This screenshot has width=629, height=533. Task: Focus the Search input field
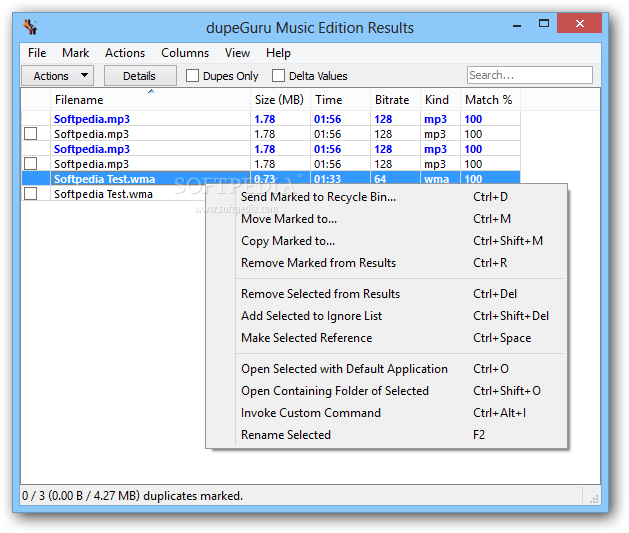pyautogui.click(x=530, y=75)
